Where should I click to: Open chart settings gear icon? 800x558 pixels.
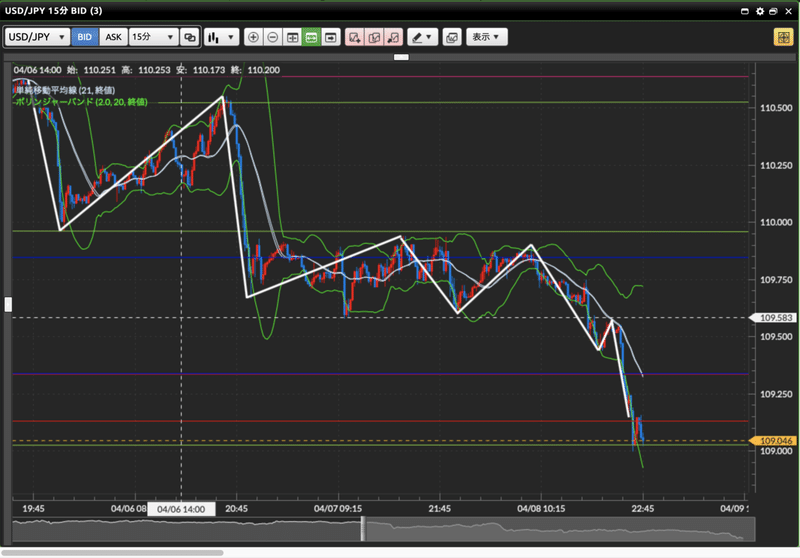[760, 11]
